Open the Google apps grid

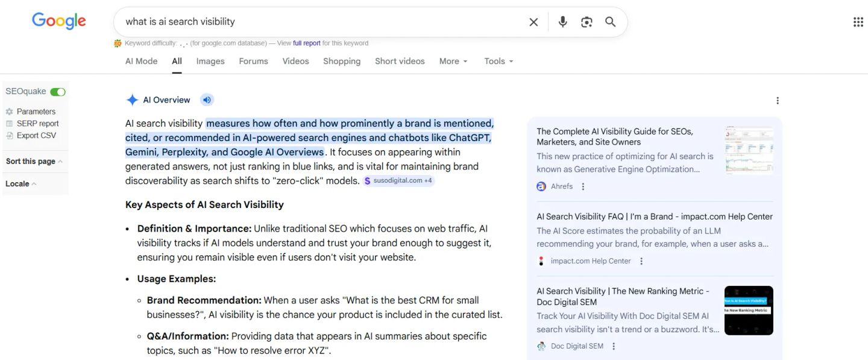tap(858, 22)
